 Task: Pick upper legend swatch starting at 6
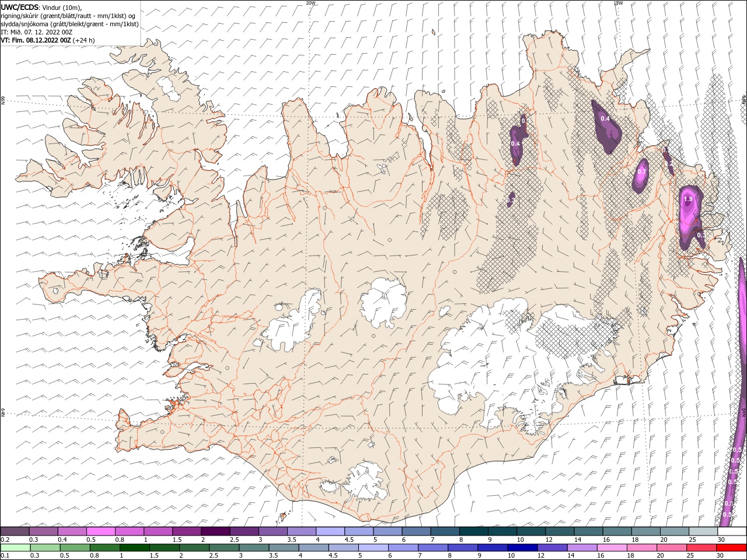(416, 531)
